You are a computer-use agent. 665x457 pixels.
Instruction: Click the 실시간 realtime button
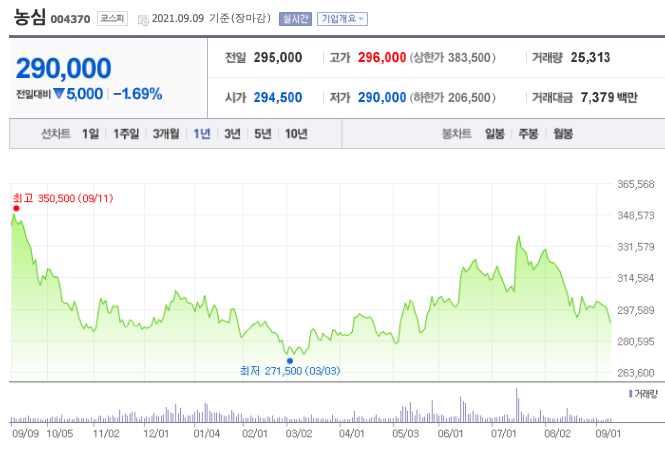(x=295, y=19)
